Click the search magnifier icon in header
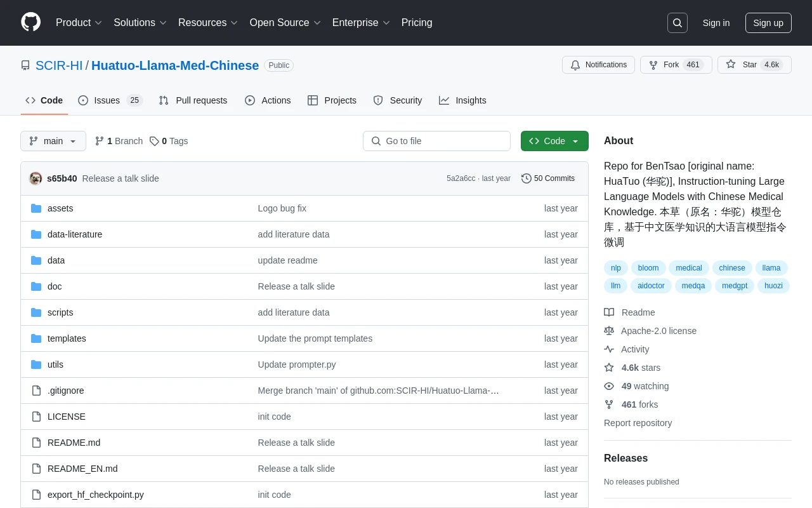This screenshot has height=508, width=812. tap(677, 23)
